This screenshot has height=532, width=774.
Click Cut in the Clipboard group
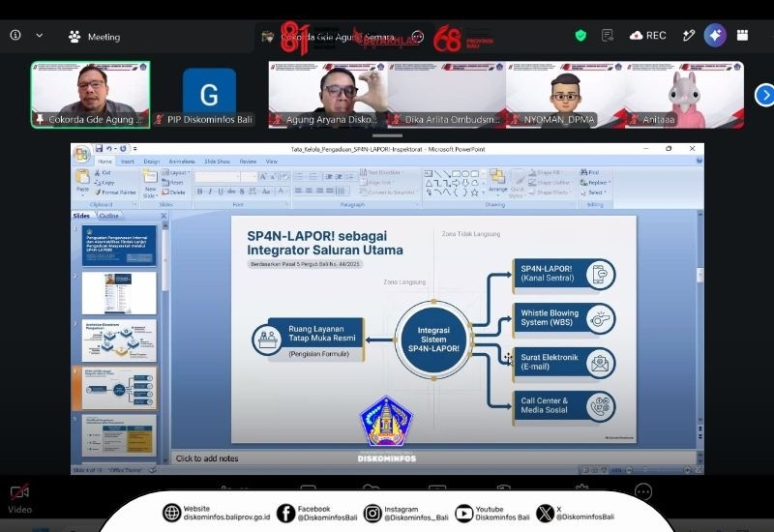click(x=104, y=173)
